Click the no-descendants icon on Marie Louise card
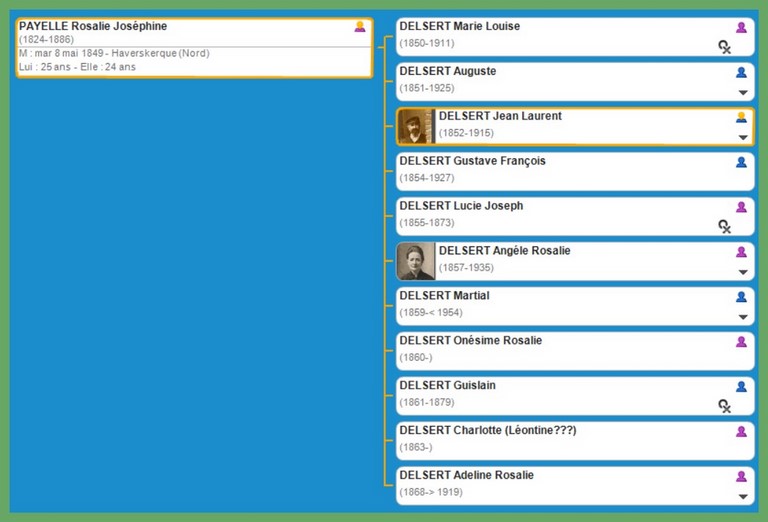Viewport: 768px width, 522px height. [x=725, y=46]
